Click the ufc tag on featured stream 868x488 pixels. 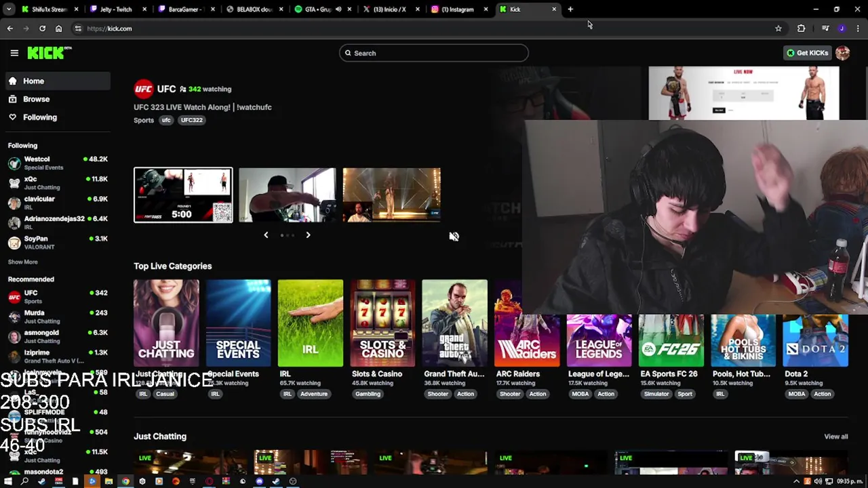[165, 120]
